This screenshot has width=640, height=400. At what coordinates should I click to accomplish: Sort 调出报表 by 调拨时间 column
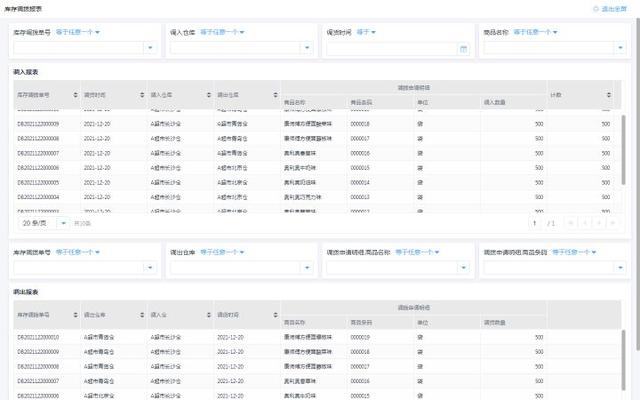coord(276,315)
